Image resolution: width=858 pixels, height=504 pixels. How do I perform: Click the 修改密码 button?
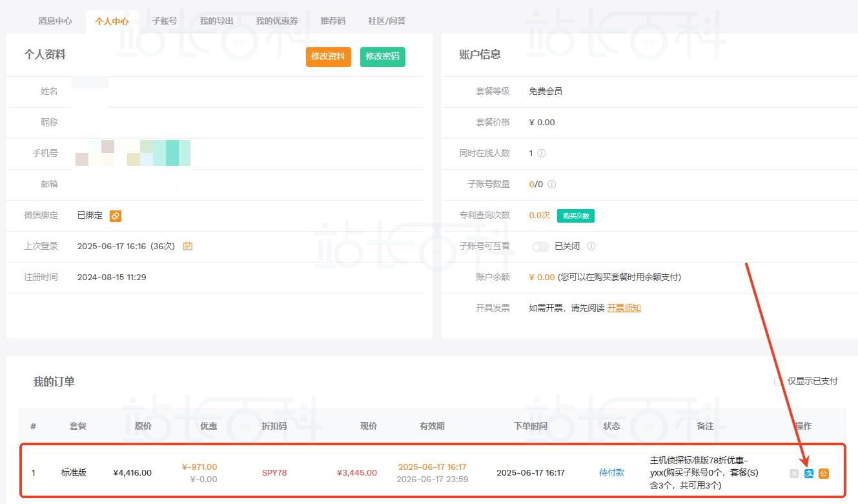382,57
